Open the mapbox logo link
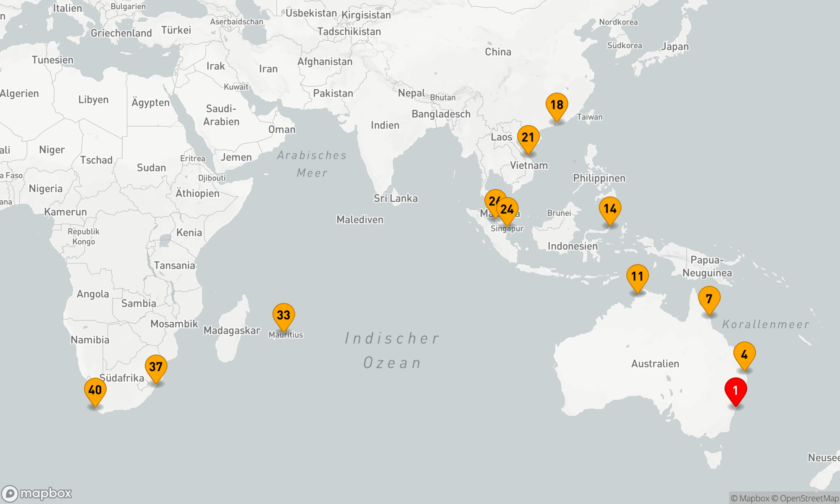 point(37,493)
